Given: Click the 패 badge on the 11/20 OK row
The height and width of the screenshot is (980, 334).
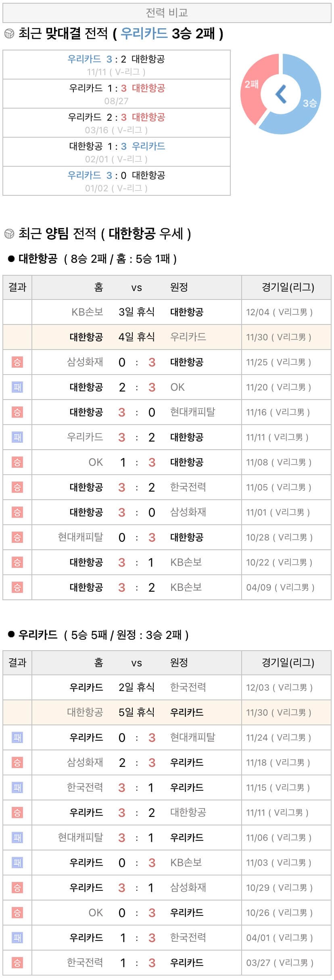Looking at the screenshot, I should pos(17,387).
